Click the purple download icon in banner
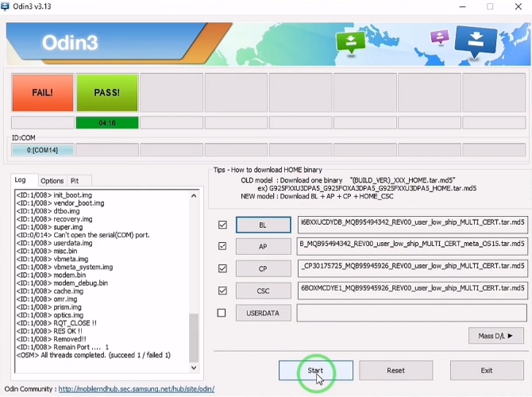This screenshot has width=532, height=397. (x=440, y=37)
